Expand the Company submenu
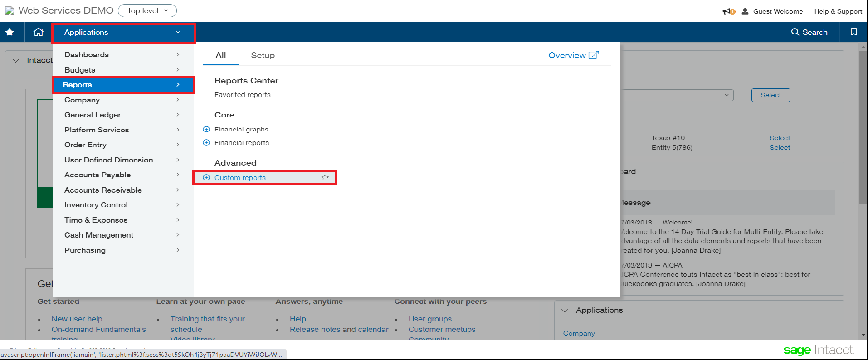The height and width of the screenshot is (360, 868). tap(123, 100)
